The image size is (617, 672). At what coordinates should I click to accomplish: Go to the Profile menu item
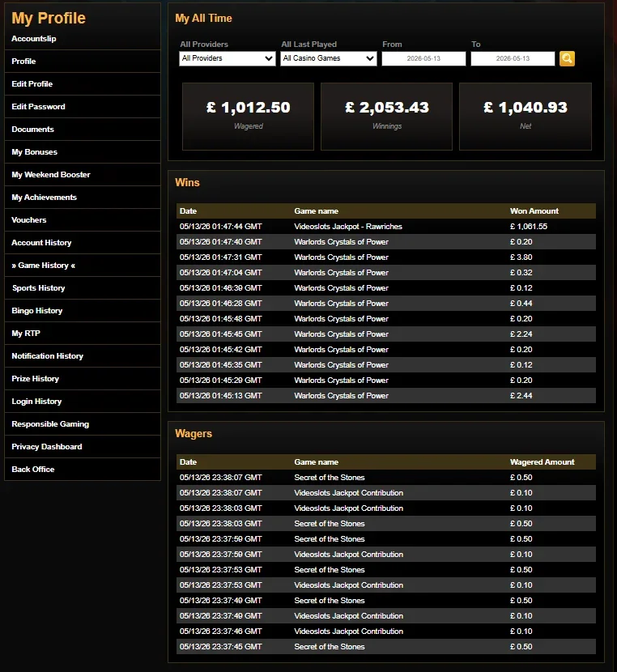(x=83, y=62)
